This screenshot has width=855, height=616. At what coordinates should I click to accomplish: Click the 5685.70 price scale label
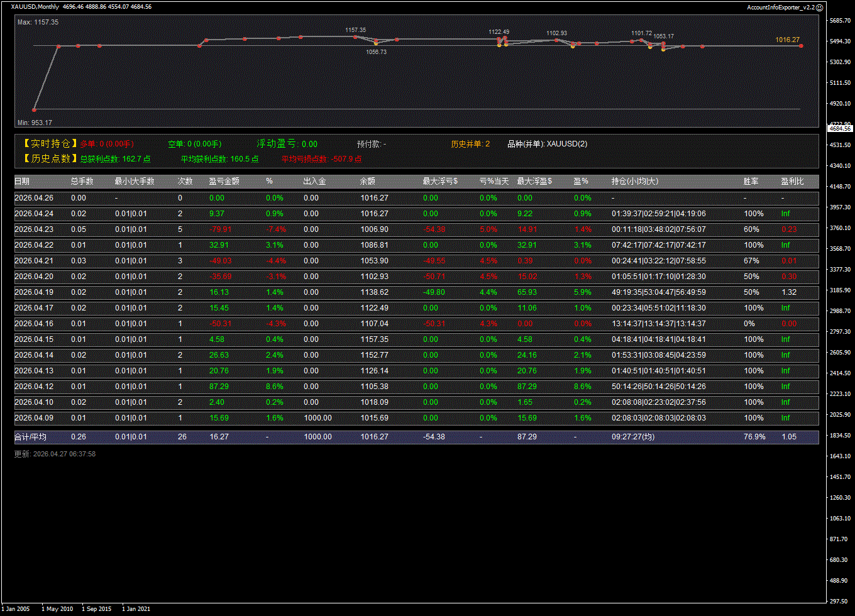click(x=840, y=21)
